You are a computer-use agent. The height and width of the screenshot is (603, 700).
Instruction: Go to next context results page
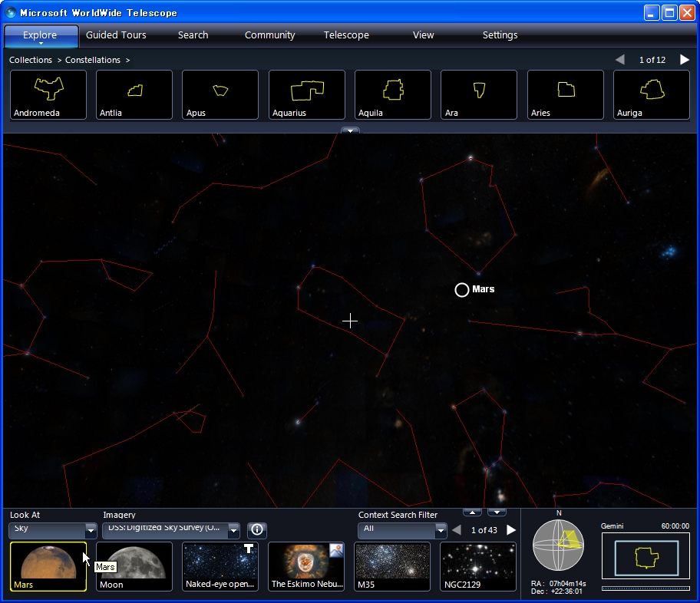(511, 530)
